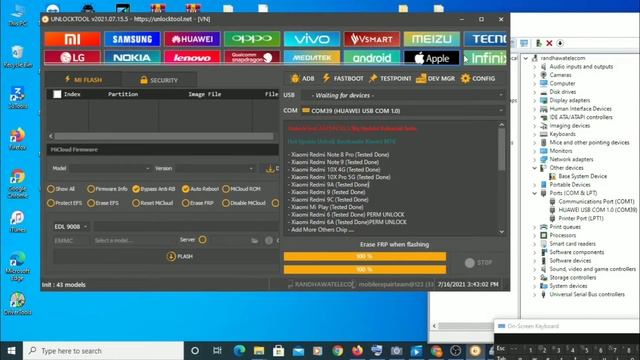Expand Universal Serial Bus controllers node

[x=535, y=294]
